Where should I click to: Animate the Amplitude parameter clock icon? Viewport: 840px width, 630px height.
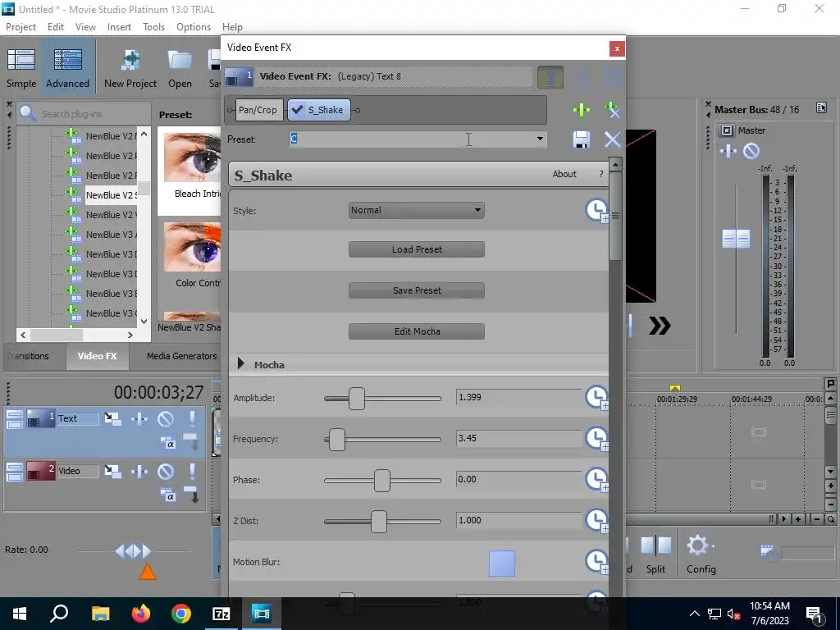[x=597, y=398]
